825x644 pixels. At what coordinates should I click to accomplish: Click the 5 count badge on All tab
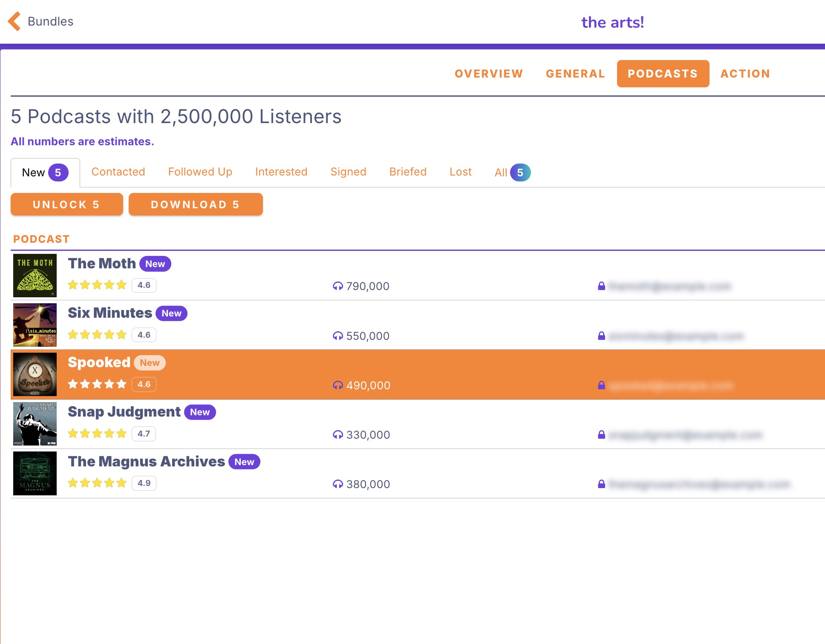click(x=520, y=172)
